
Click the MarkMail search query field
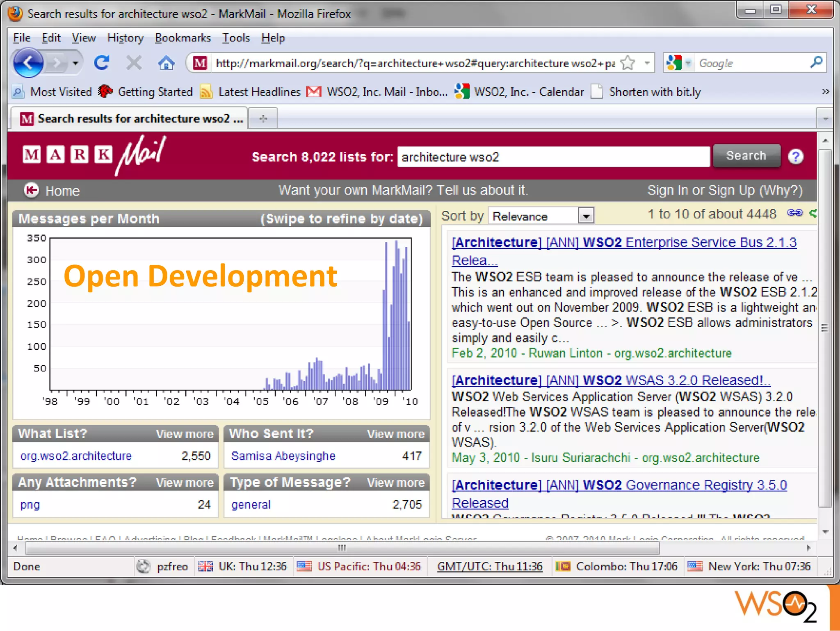point(554,157)
